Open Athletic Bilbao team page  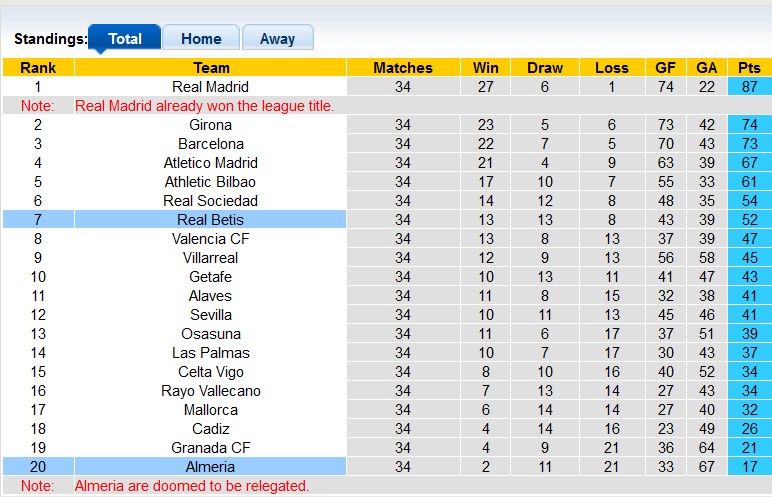pyautogui.click(x=210, y=182)
